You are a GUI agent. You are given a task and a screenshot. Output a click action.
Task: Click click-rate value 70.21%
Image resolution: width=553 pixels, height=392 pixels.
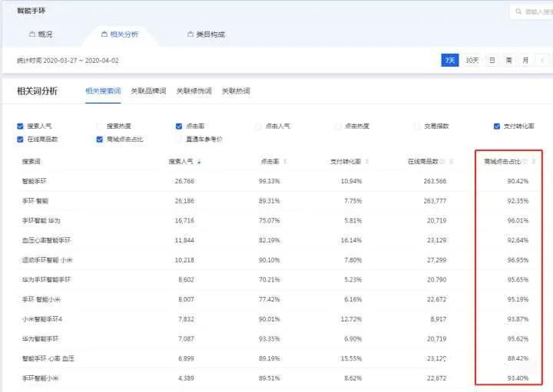(269, 280)
